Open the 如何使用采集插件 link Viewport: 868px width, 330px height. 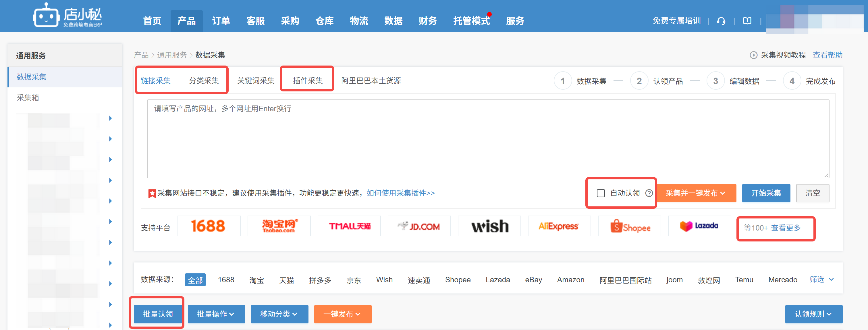point(400,193)
